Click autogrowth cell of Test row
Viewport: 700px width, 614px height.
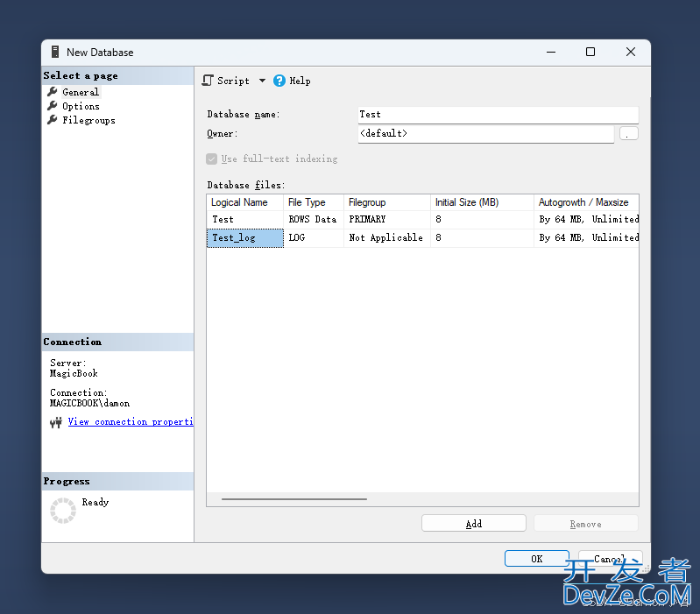click(586, 220)
